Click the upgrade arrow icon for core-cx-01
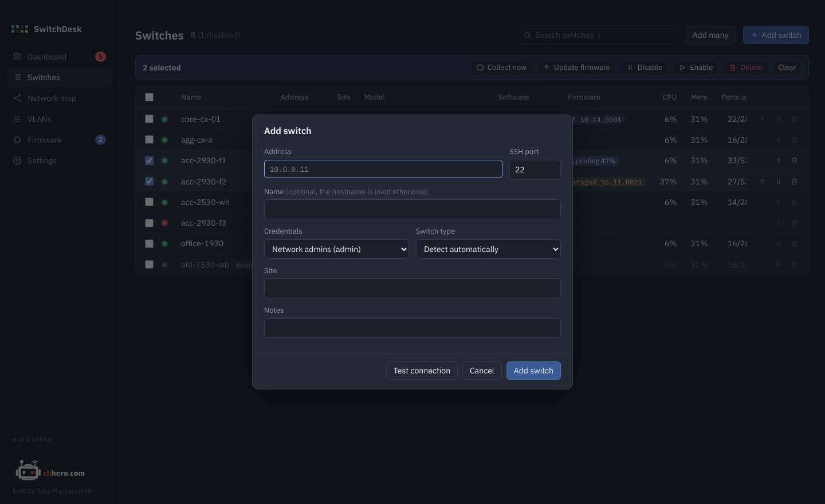Screen dimensions: 825x504 pos(763,119)
